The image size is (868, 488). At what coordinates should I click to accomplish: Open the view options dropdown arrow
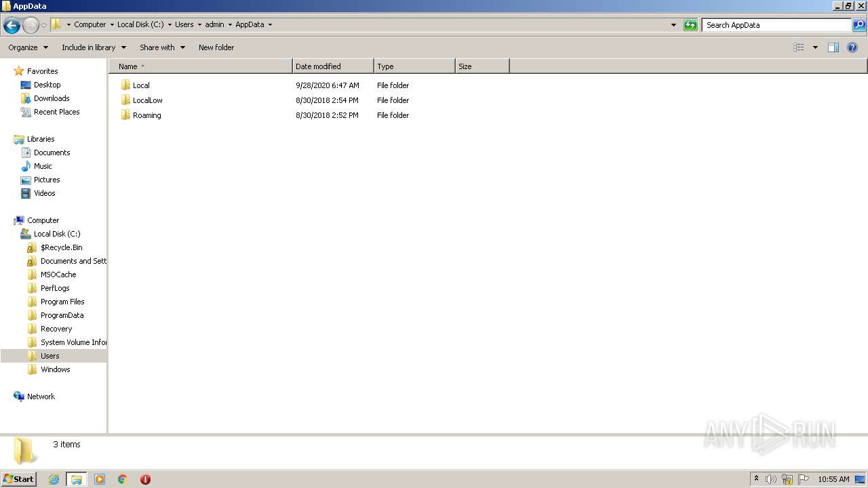click(x=815, y=47)
